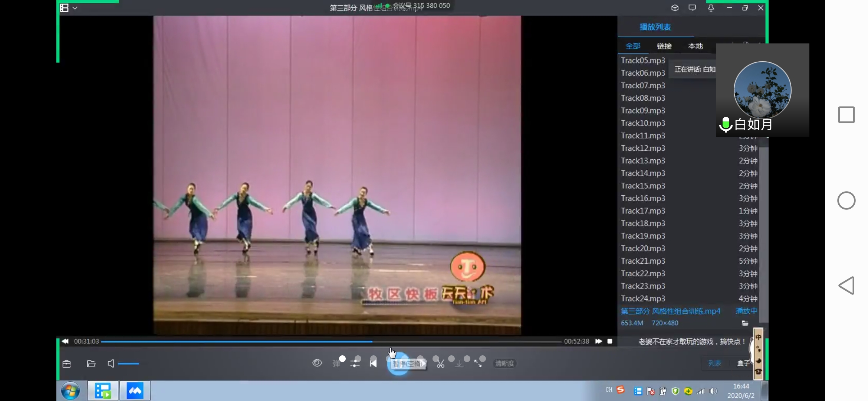The height and width of the screenshot is (401, 868).
Task: Enter fullscreen with the expand arrows
Action: point(478,363)
